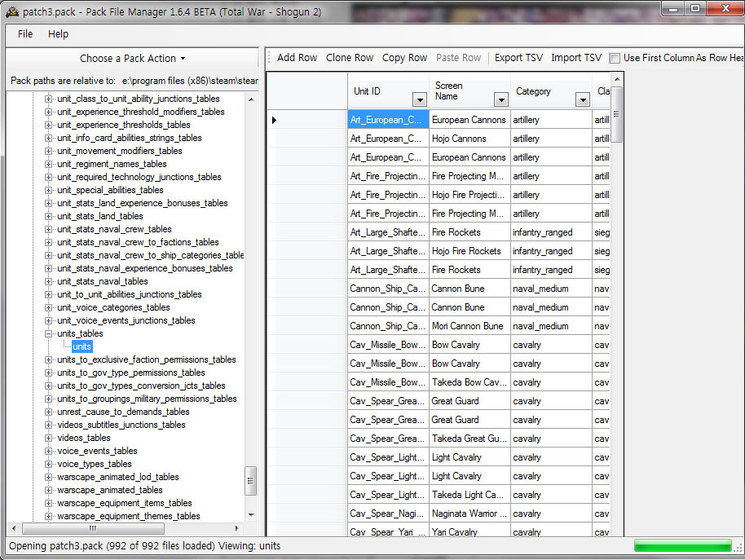Click the Pack File Manager title bar icon
The height and width of the screenshot is (560, 745).
tap(12, 9)
